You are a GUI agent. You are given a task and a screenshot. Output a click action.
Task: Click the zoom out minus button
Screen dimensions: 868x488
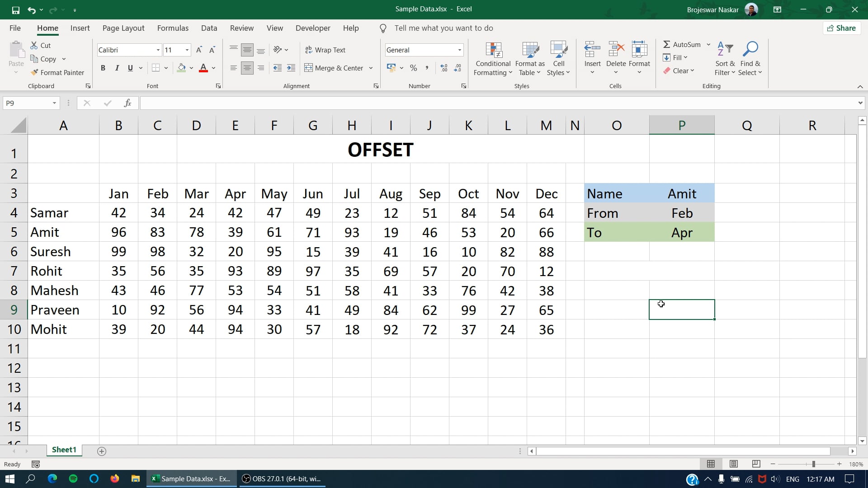pyautogui.click(x=773, y=464)
